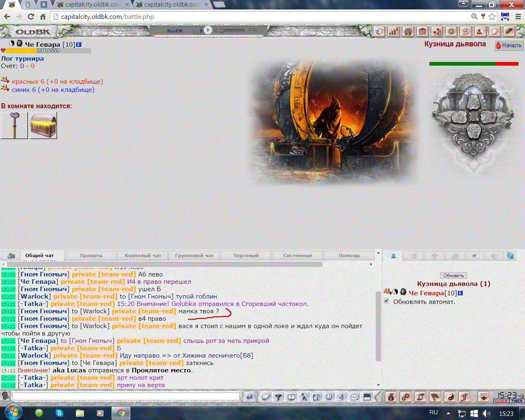525x420 pixels.
Task: Open the bank building icon
Action: [x=422, y=32]
